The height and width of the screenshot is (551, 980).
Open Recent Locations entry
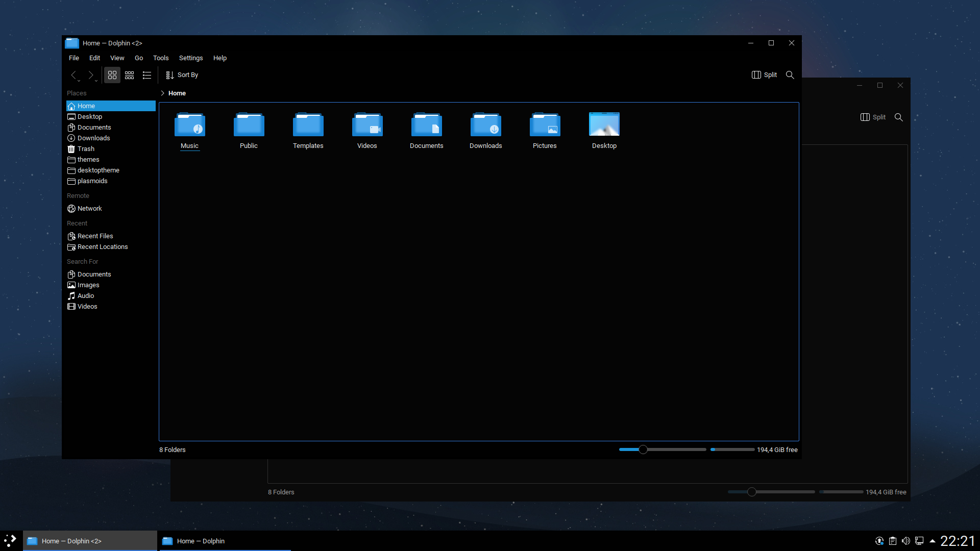pyautogui.click(x=111, y=247)
